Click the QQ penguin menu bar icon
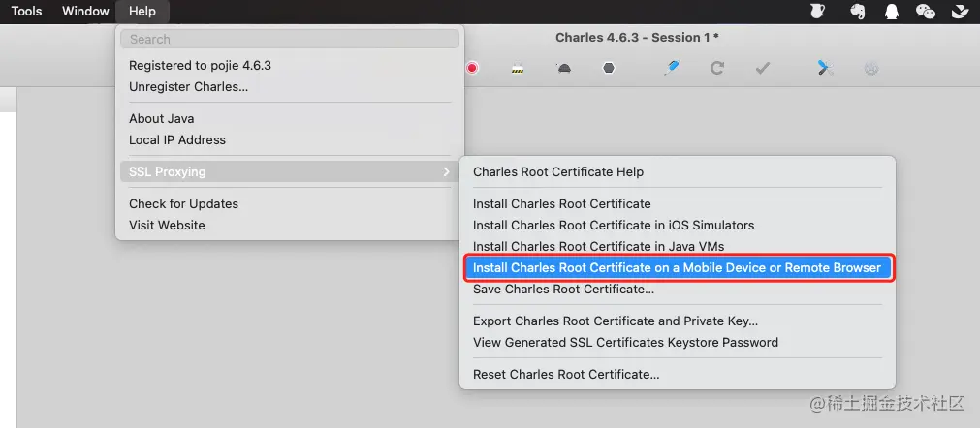Screen dimensions: 980x428 891,12
